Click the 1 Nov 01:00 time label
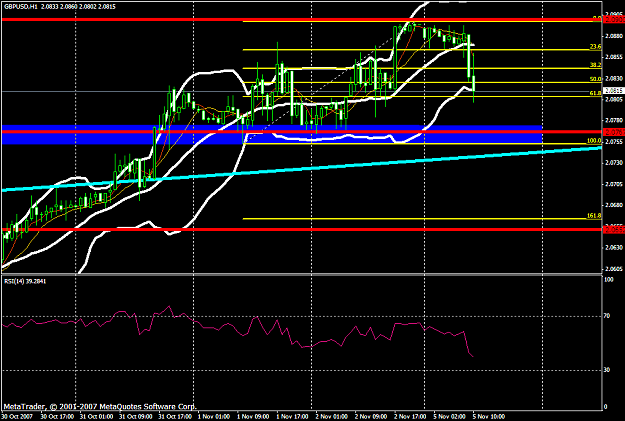 (x=214, y=417)
